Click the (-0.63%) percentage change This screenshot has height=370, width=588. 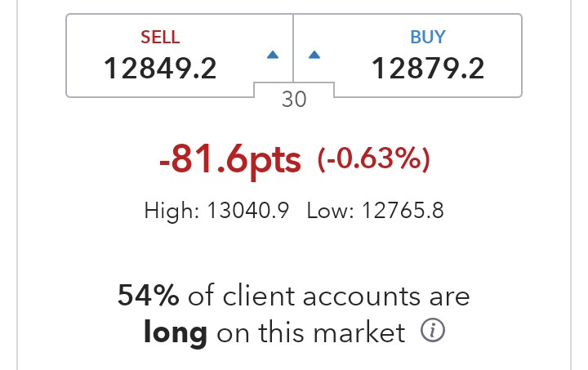point(373,159)
